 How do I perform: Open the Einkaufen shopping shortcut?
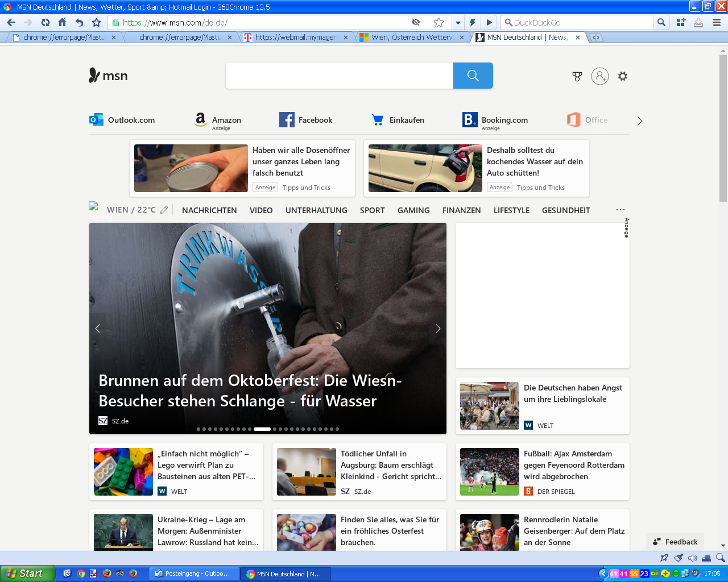point(398,120)
